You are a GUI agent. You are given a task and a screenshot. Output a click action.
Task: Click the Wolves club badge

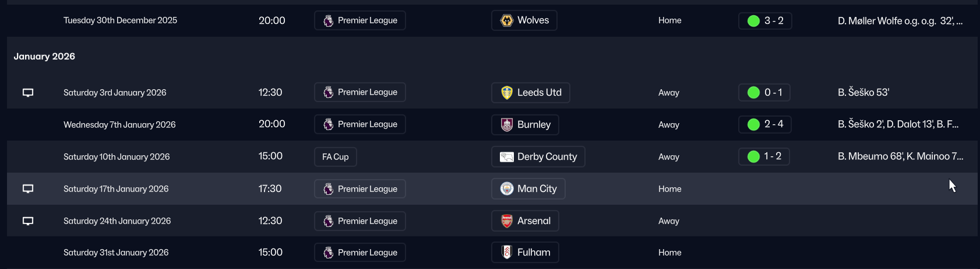click(x=507, y=20)
